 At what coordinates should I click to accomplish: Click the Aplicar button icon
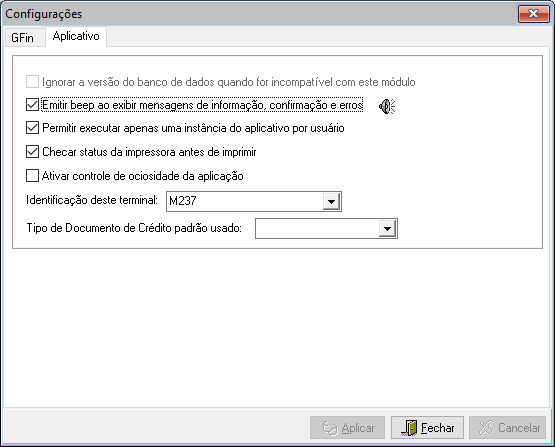click(x=330, y=428)
